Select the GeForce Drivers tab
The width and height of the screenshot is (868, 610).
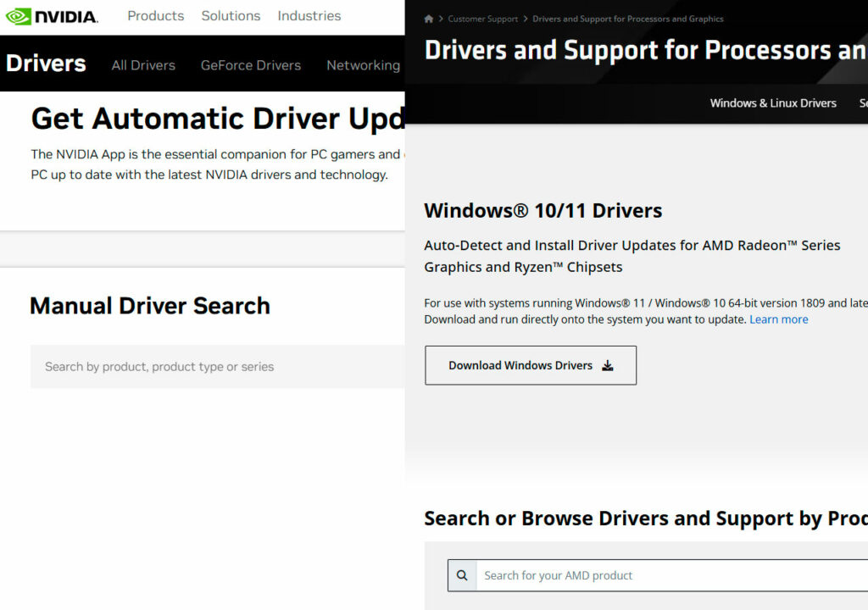[x=250, y=65]
